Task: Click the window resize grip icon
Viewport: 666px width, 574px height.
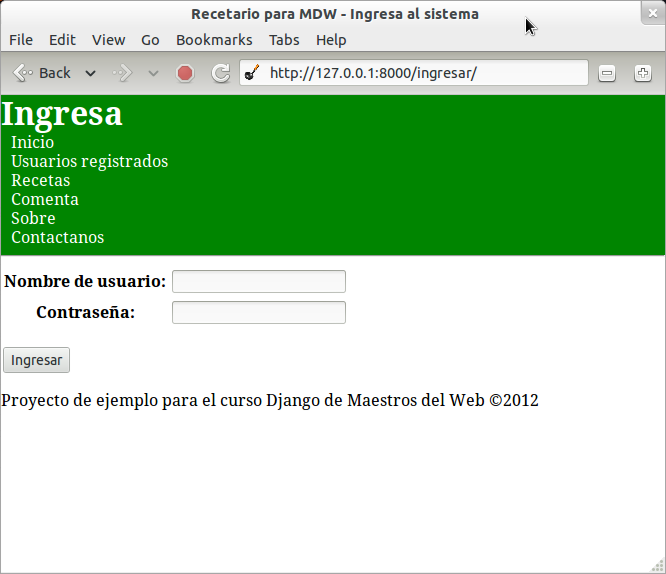Action: click(658, 566)
